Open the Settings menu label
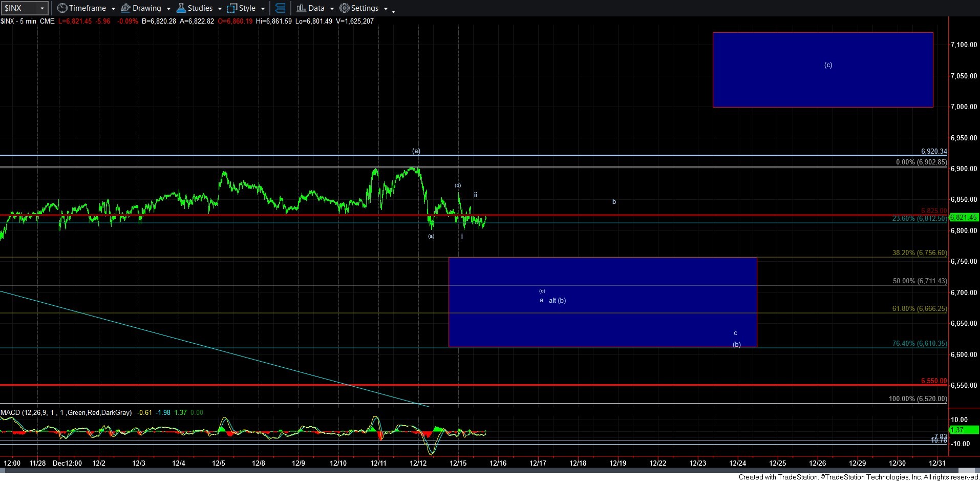Screen dimensions: 980x481 click(x=365, y=8)
